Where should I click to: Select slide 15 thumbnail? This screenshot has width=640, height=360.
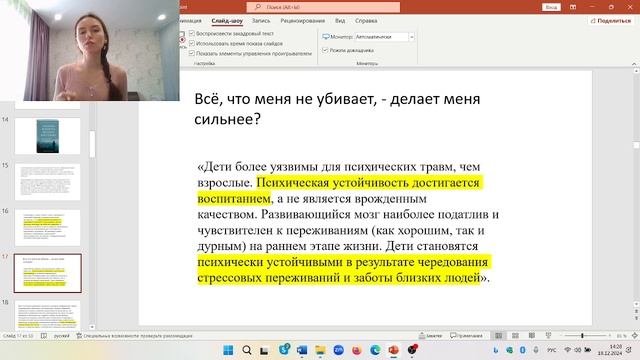pos(47,182)
